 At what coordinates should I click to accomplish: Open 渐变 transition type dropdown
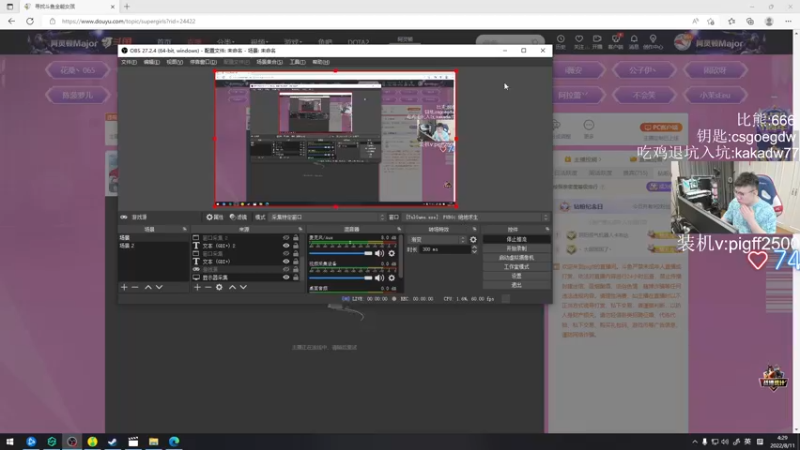[x=438, y=239]
